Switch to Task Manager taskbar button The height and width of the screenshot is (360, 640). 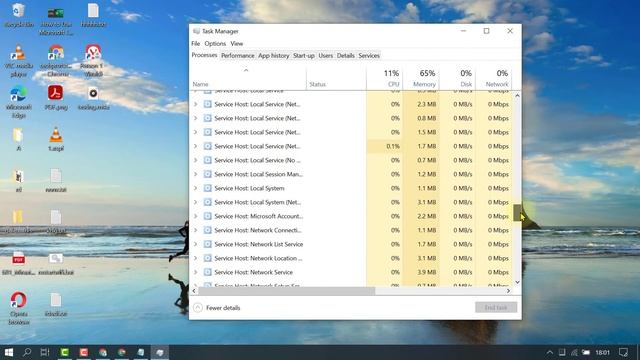[x=160, y=352]
